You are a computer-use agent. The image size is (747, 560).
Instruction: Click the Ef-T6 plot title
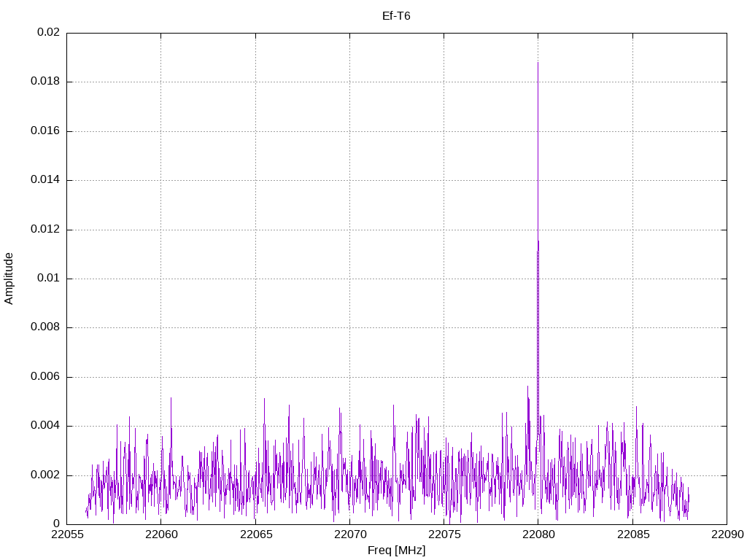click(396, 15)
